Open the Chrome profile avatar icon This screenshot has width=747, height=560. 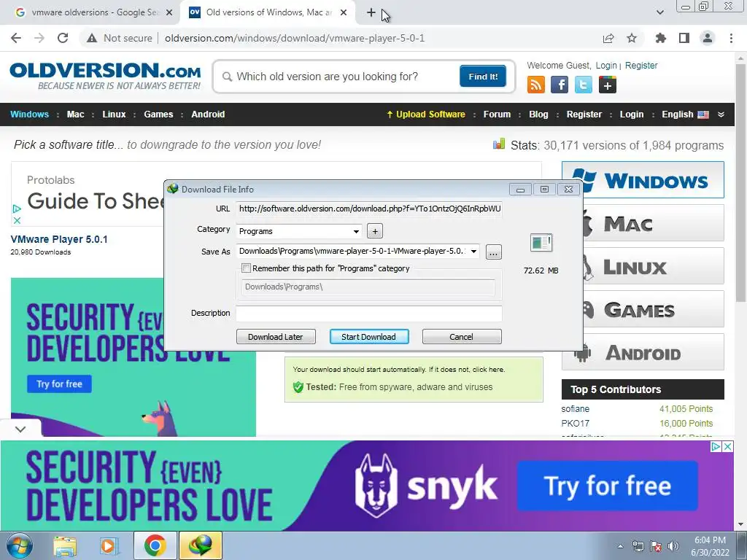pyautogui.click(x=708, y=38)
